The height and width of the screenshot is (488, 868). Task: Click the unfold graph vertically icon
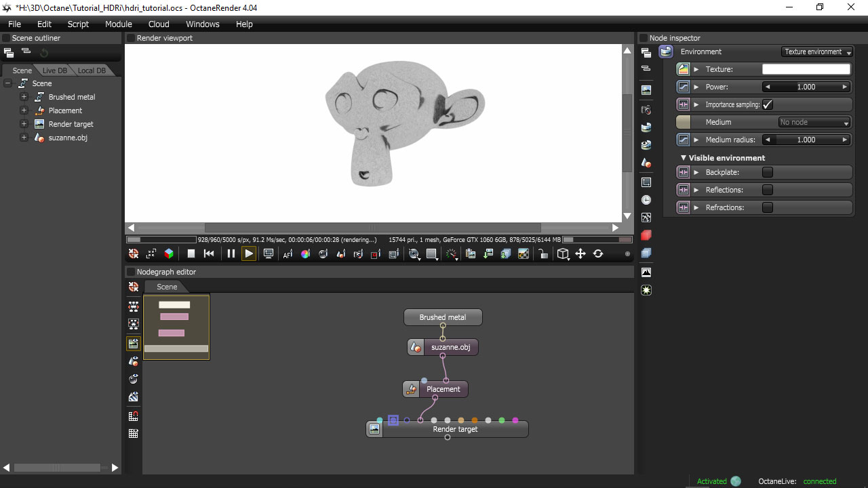click(x=134, y=324)
